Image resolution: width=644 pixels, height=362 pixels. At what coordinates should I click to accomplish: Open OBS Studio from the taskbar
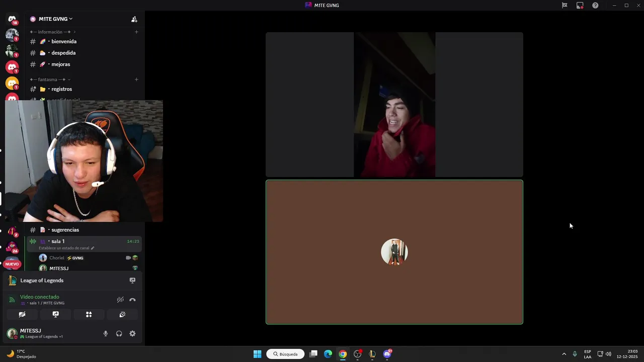[x=358, y=354]
